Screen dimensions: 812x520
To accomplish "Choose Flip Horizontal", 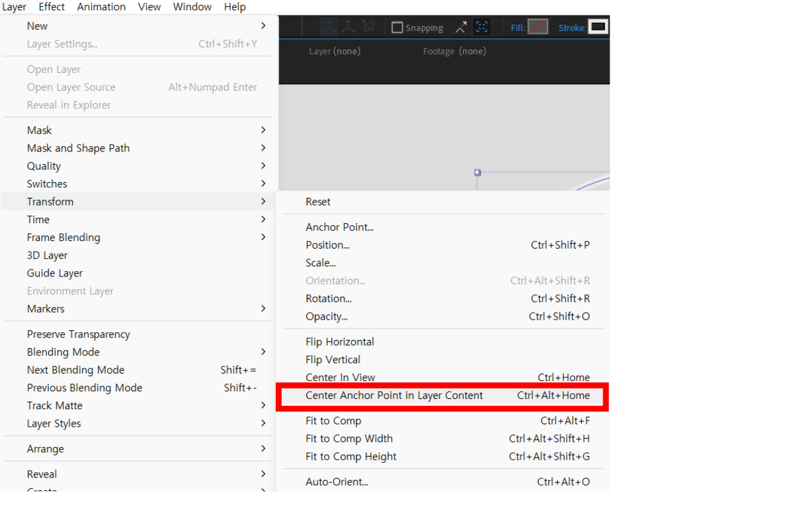I will coord(442,341).
